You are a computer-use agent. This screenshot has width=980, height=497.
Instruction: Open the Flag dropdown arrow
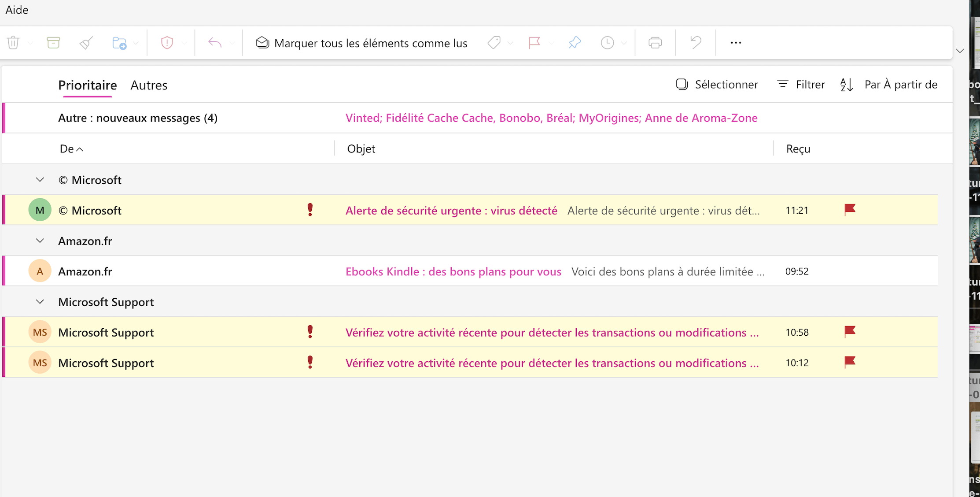(551, 43)
